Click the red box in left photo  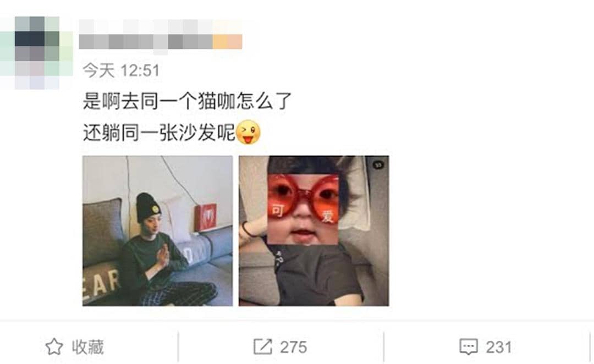click(x=206, y=217)
